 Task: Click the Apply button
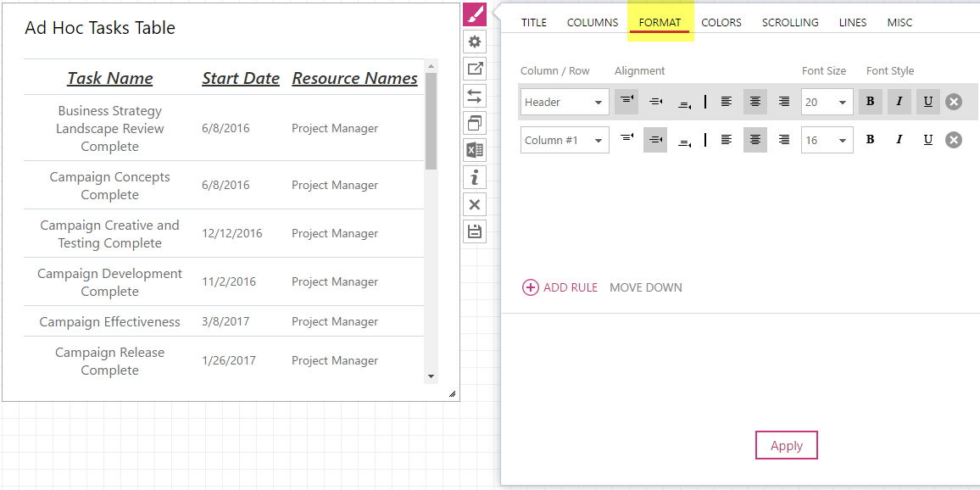(x=786, y=446)
